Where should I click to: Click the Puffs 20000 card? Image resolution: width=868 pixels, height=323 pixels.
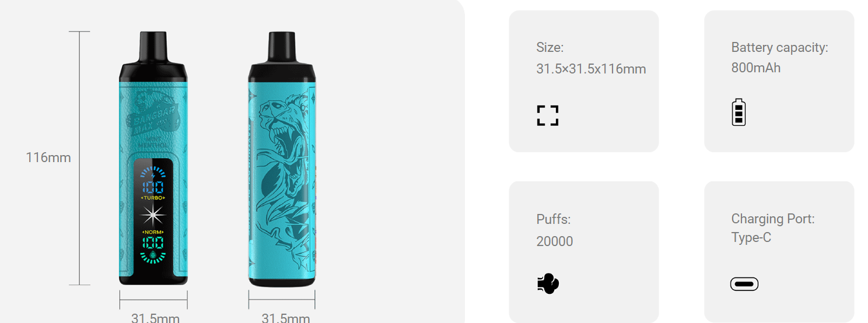[x=584, y=252]
